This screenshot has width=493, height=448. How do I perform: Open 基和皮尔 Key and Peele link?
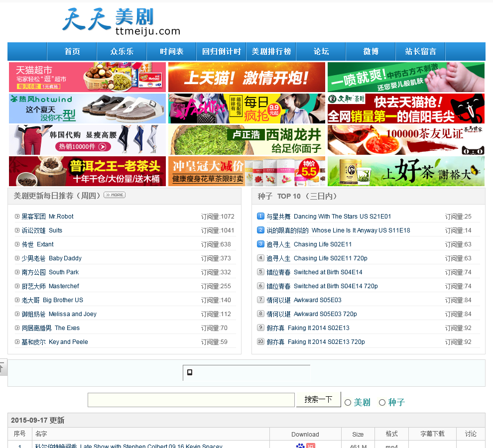[x=55, y=342]
